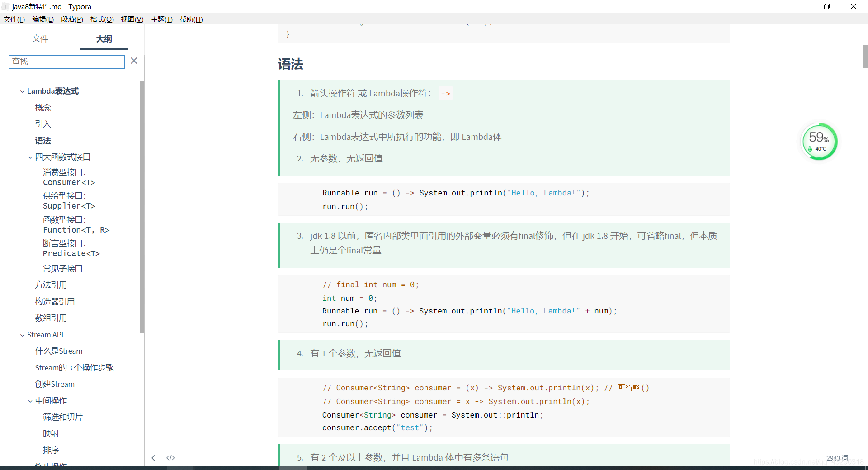Screen dimensions: 868x470
Task: Select 语法 in the outline
Action: click(x=43, y=141)
